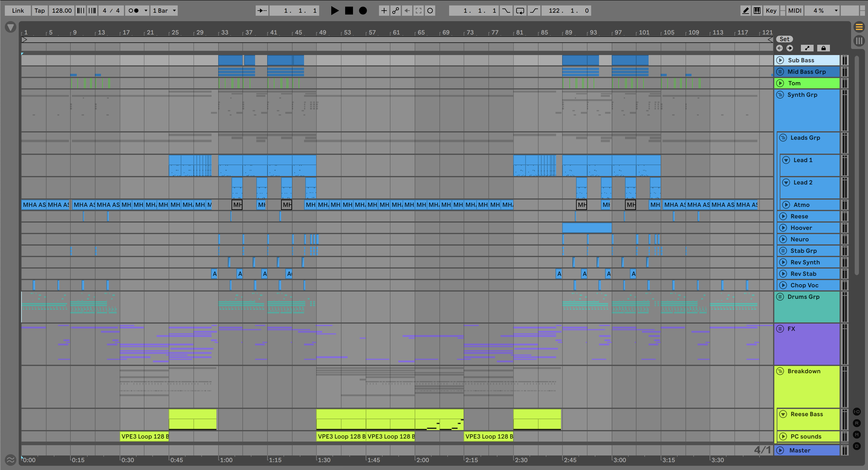The width and height of the screenshot is (868, 470).
Task: Click the MIDI map mode switch
Action: [x=795, y=11]
